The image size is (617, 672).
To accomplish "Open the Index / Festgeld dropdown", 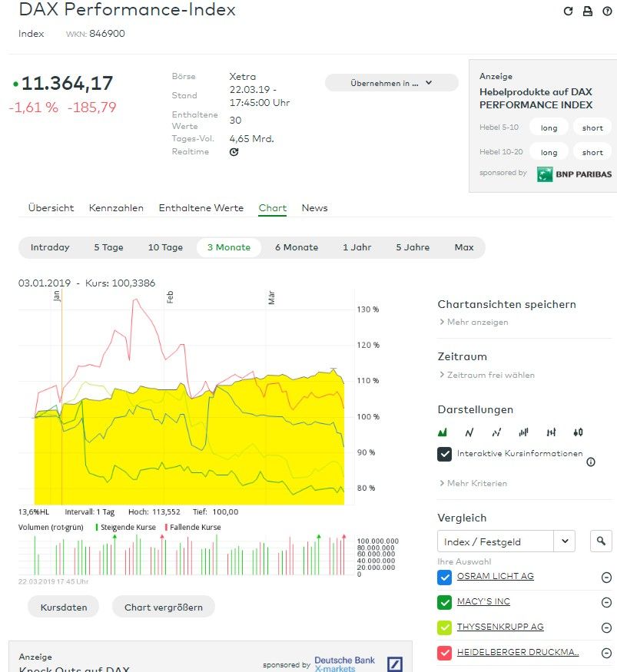I will click(506, 541).
